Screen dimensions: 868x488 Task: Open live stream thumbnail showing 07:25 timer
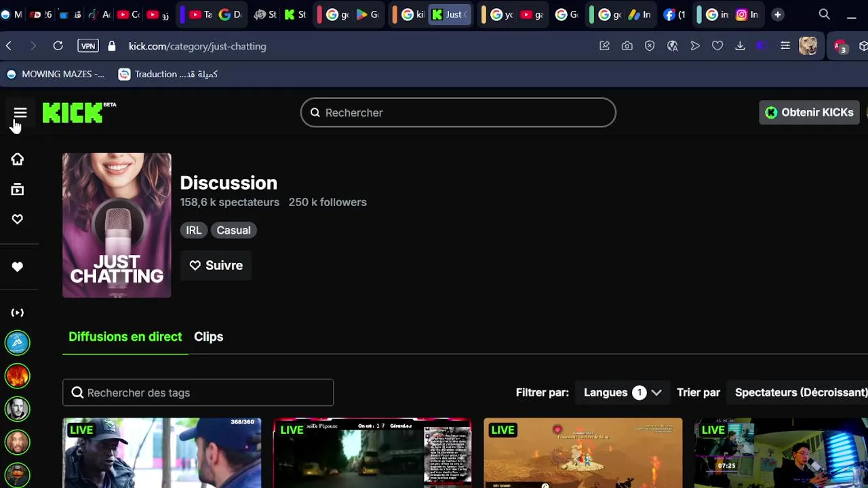(x=781, y=453)
